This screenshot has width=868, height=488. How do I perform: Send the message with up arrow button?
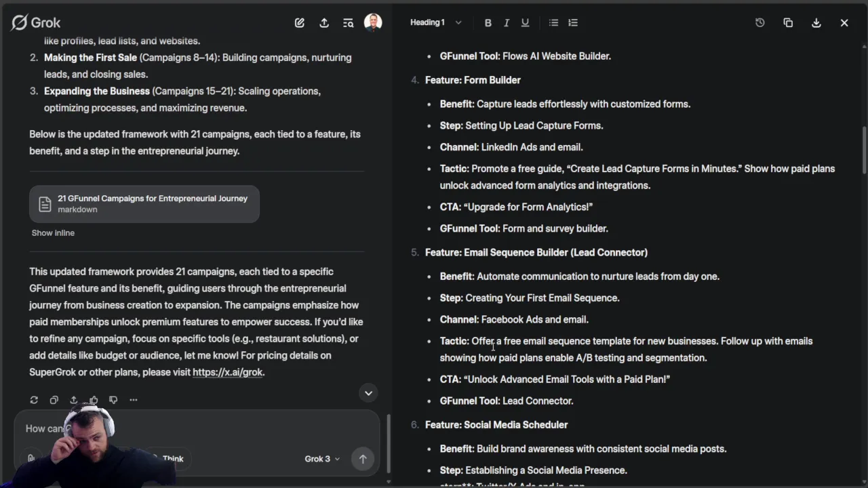click(363, 459)
